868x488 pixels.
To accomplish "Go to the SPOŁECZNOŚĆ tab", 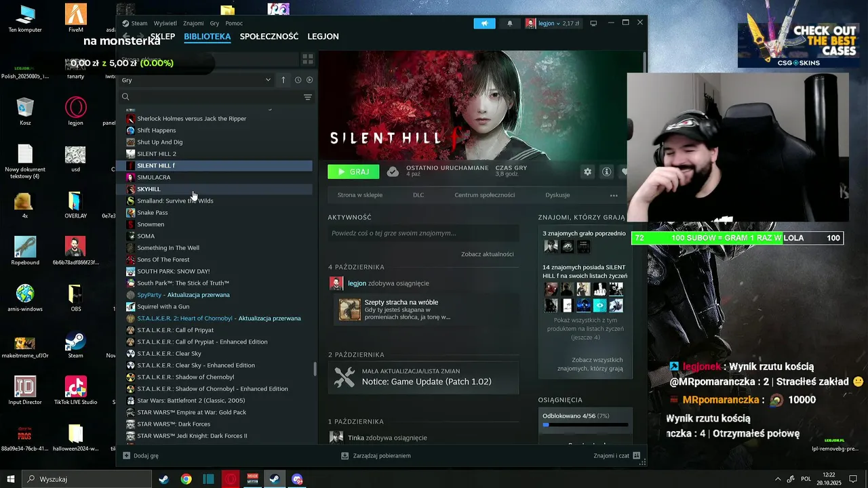I will click(269, 37).
